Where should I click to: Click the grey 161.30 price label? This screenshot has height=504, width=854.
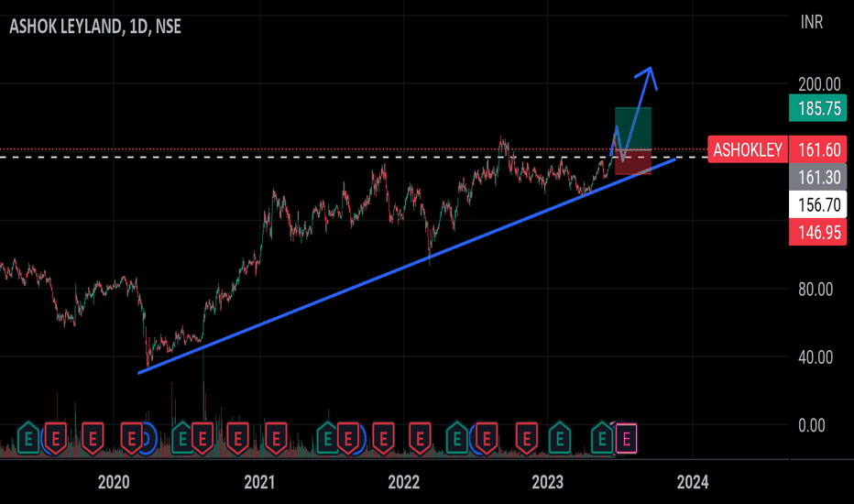point(818,177)
